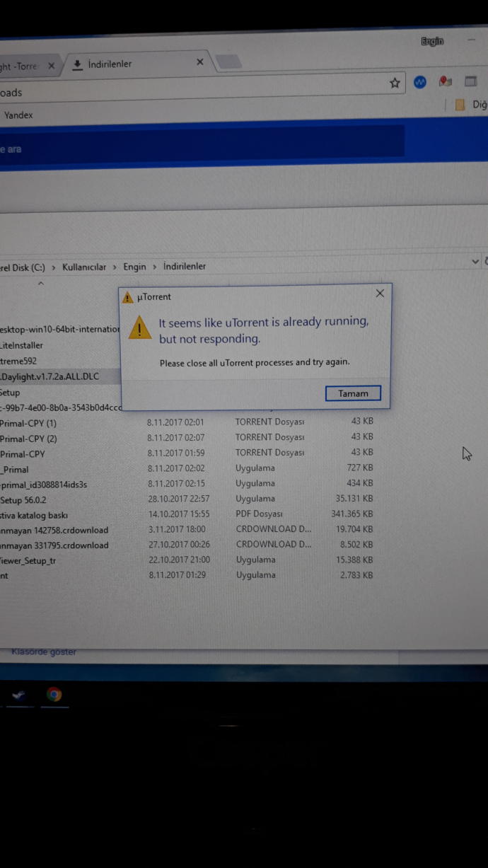Close the İndirilenler Chrome tab
Screen dimensions: 488x868
(x=199, y=62)
